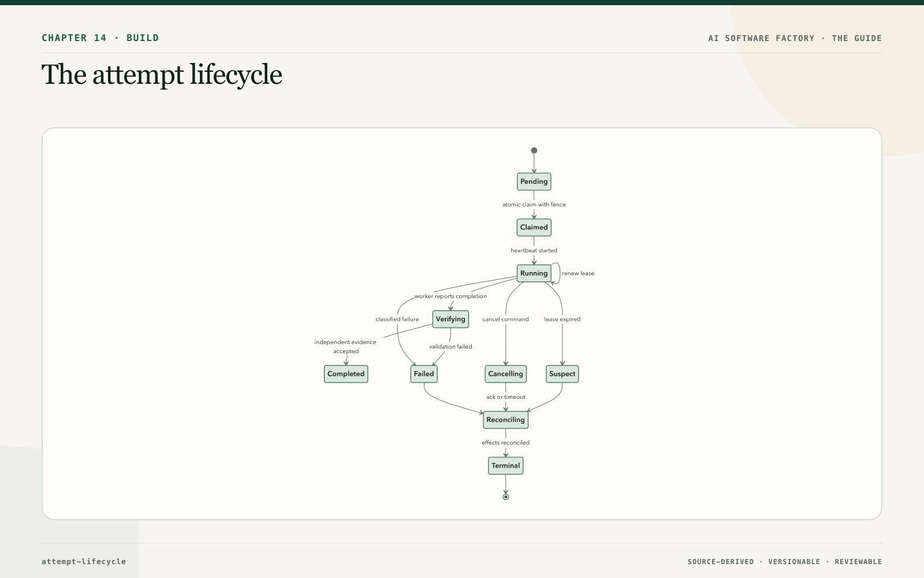Select the Suspect state box
Viewport: 924px width, 578px height.
[562, 374]
